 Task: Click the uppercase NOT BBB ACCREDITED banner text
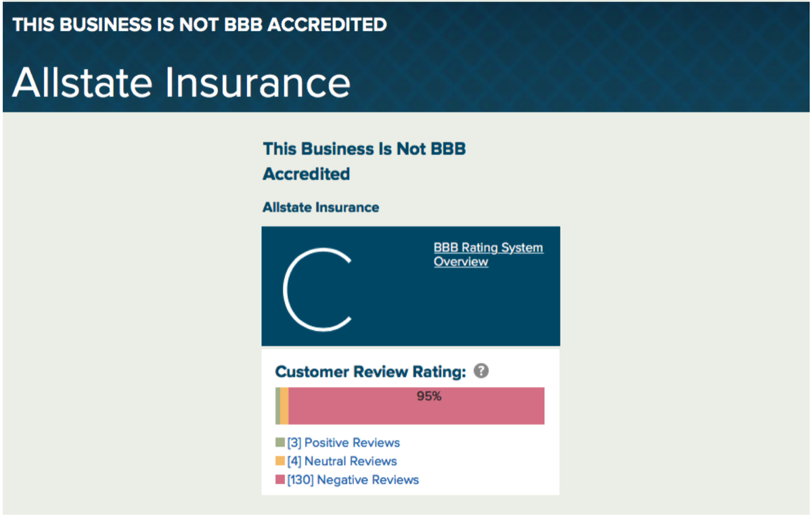point(200,24)
